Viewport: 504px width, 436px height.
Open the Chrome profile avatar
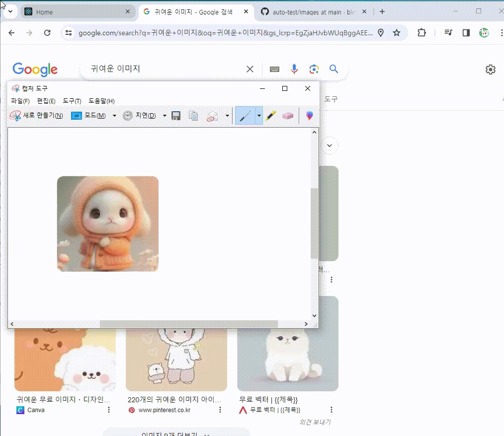tap(484, 33)
